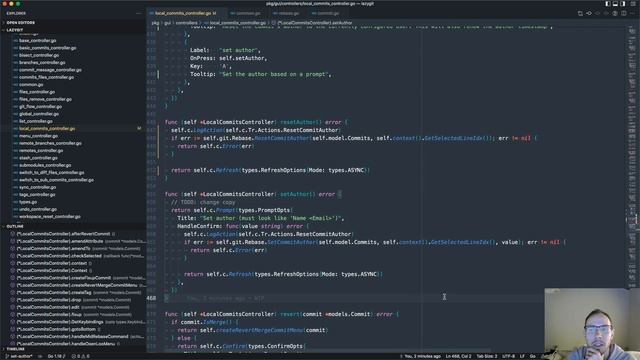The width and height of the screenshot is (640, 360).
Task: Open remote_branches_controller.go file
Action: 50,144
